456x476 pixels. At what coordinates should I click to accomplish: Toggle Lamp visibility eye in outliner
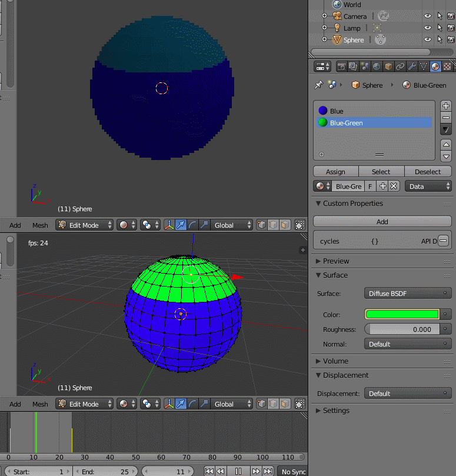pyautogui.click(x=428, y=28)
